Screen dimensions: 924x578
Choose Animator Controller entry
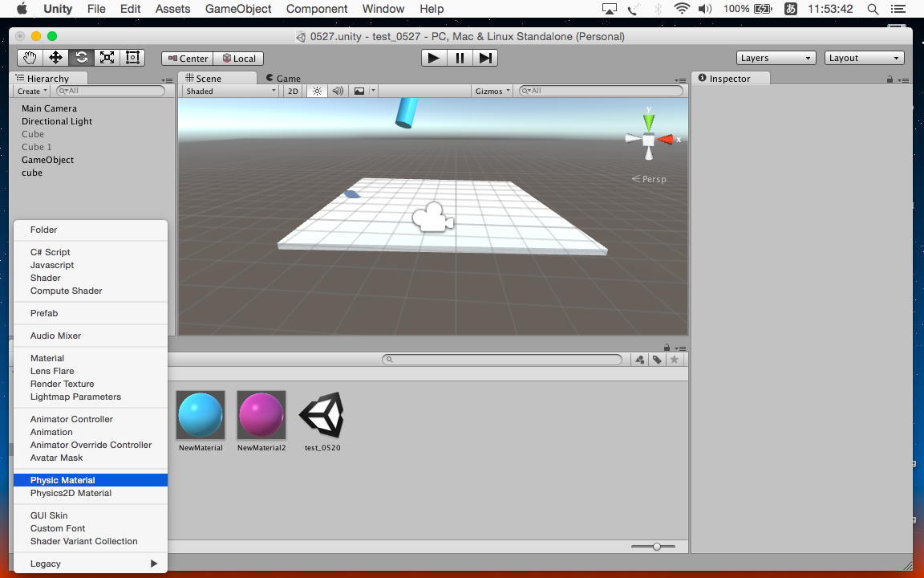pos(91,419)
